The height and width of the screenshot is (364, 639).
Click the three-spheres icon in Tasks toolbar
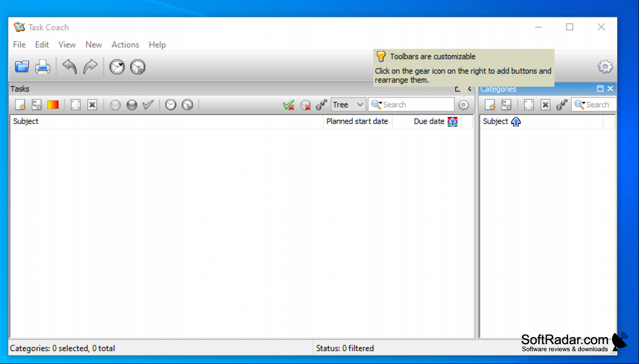322,105
